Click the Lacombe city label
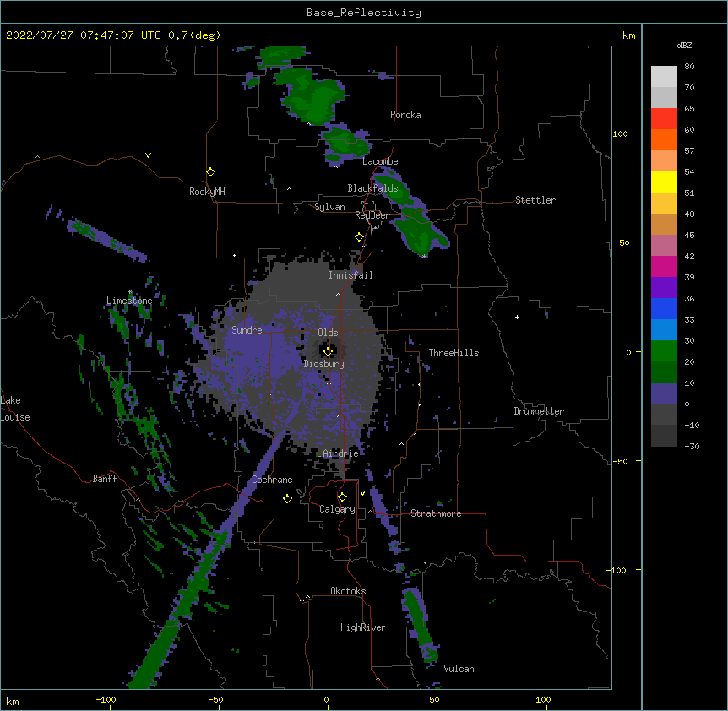Screen dimensions: 728x711 point(380,161)
